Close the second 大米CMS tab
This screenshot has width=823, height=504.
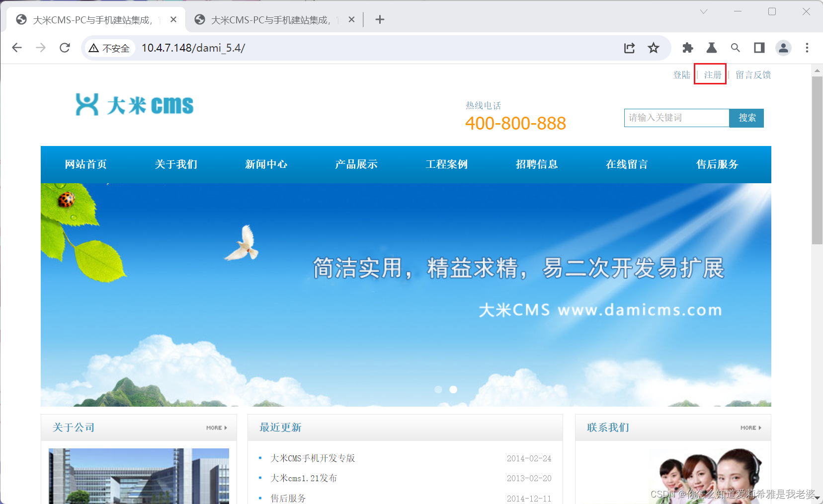click(351, 19)
